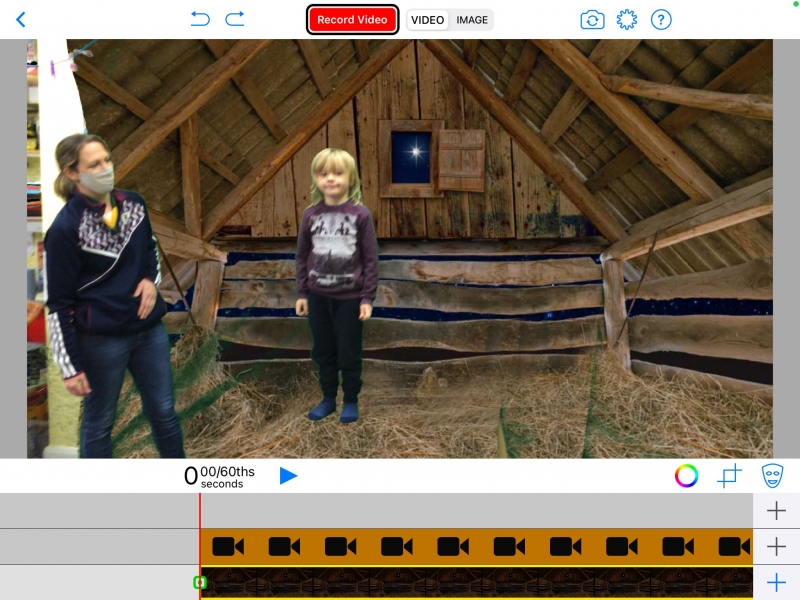Viewport: 800px width, 600px height.
Task: Select the crop tool
Action: pos(730,476)
